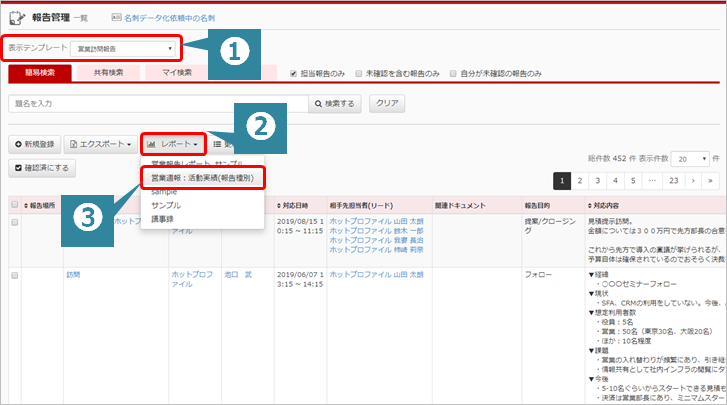The height and width of the screenshot is (405, 727).
Task: Open the 表示件数 per-page count dropdown
Action: pyautogui.click(x=689, y=158)
